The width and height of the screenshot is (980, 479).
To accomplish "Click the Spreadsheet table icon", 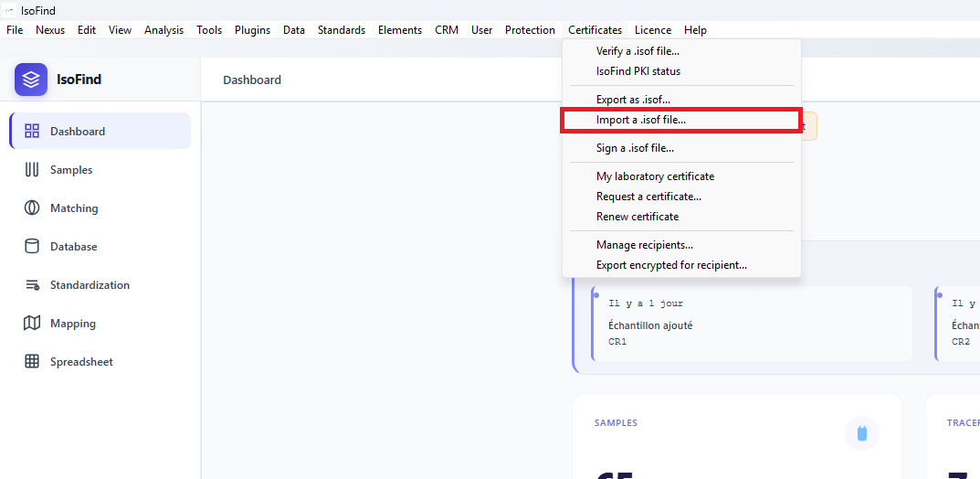I will (31, 361).
